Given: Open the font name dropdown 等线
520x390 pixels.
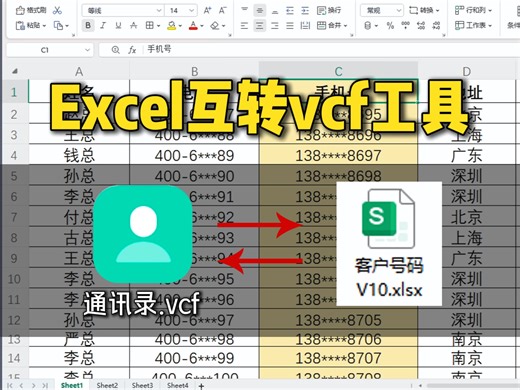Looking at the screenshot, I should [x=123, y=11].
